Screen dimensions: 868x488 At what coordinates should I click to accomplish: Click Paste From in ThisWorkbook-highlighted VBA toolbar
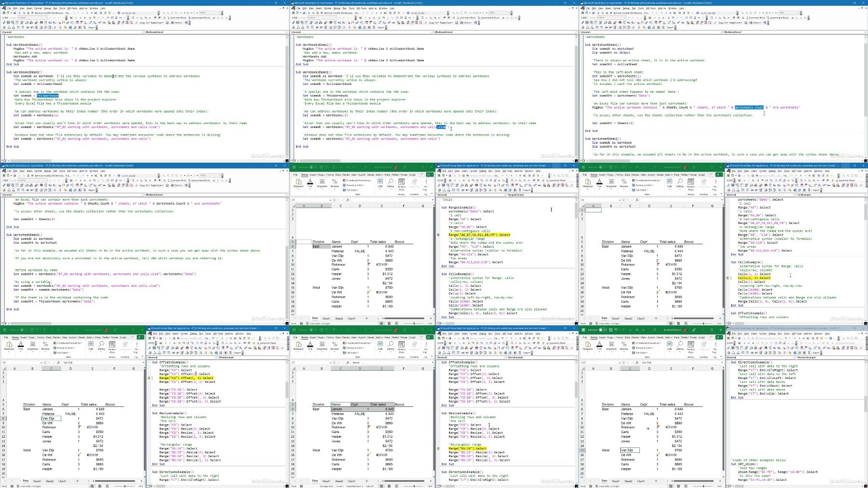coord(157,23)
